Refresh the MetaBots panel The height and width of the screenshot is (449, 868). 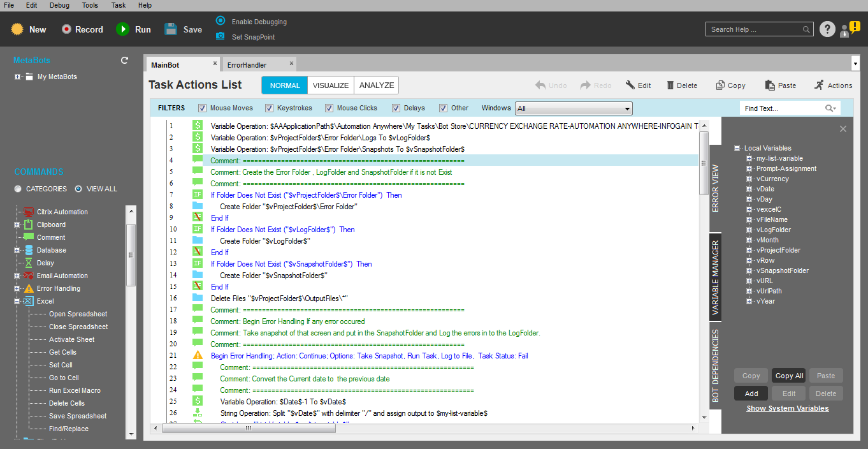pyautogui.click(x=125, y=61)
